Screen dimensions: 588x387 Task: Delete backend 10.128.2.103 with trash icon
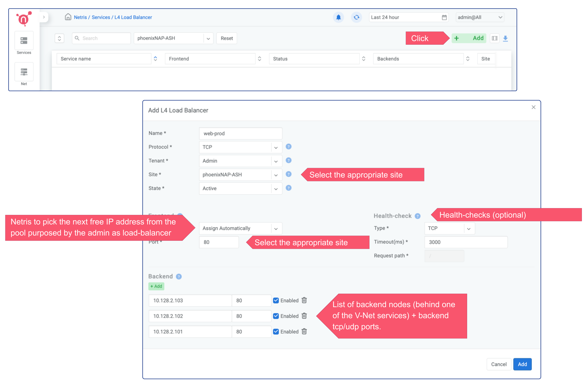pos(304,300)
